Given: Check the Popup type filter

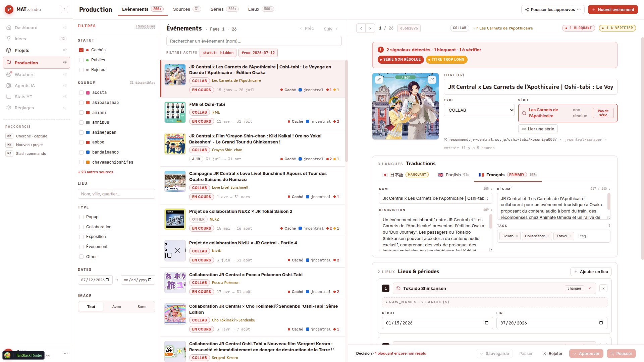Looking at the screenshot, I should point(81,217).
